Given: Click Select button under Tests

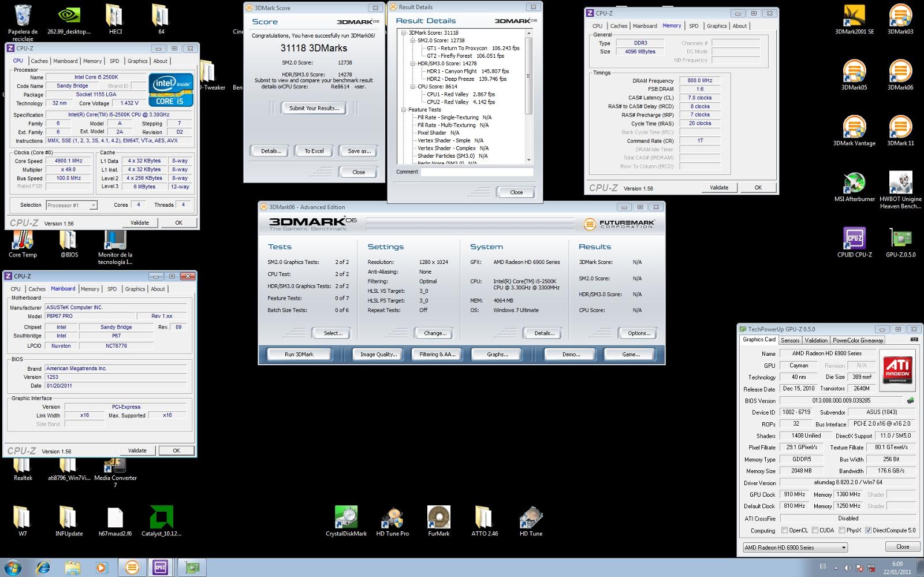Looking at the screenshot, I should click(x=333, y=333).
